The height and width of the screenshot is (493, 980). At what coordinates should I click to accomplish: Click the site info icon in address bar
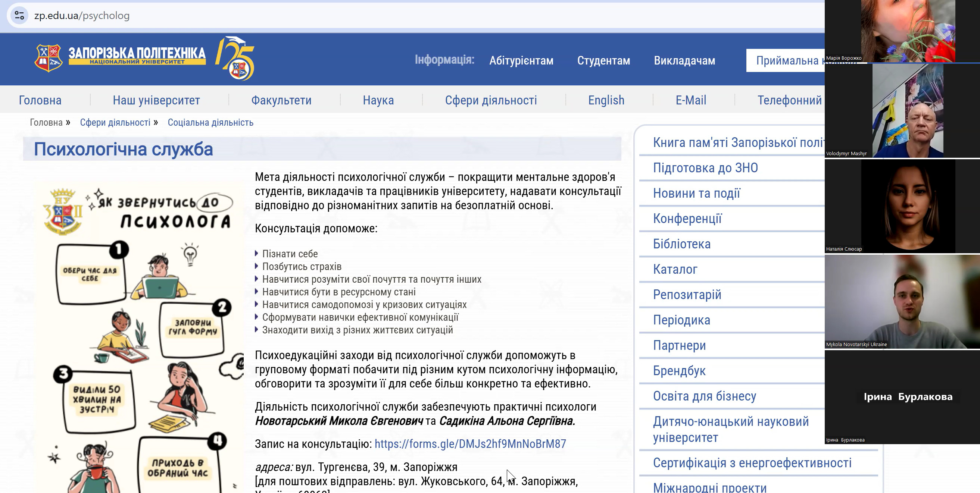(19, 16)
